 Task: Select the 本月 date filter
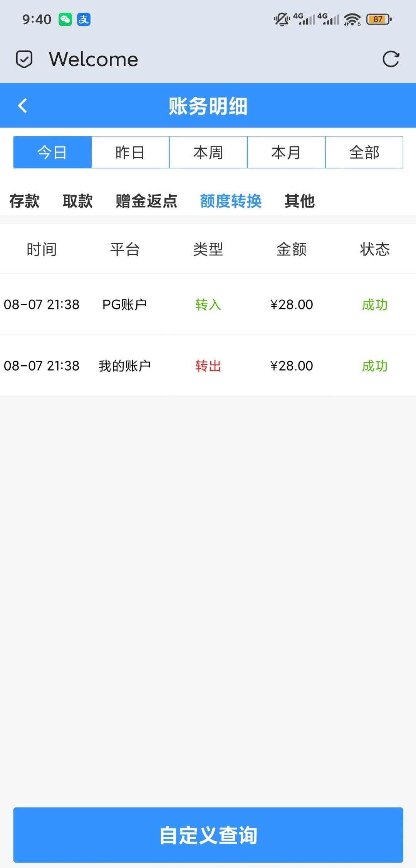pyautogui.click(x=286, y=152)
